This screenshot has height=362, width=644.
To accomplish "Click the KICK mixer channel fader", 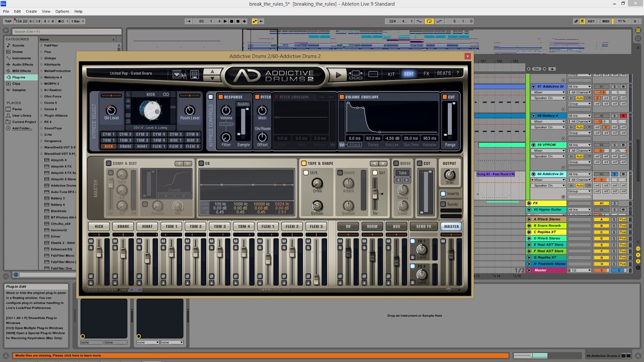I will coord(99,252).
